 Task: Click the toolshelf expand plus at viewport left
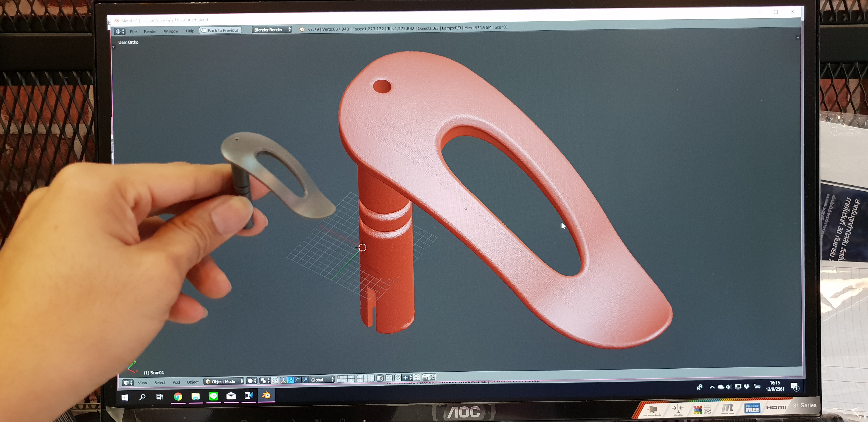(113, 47)
